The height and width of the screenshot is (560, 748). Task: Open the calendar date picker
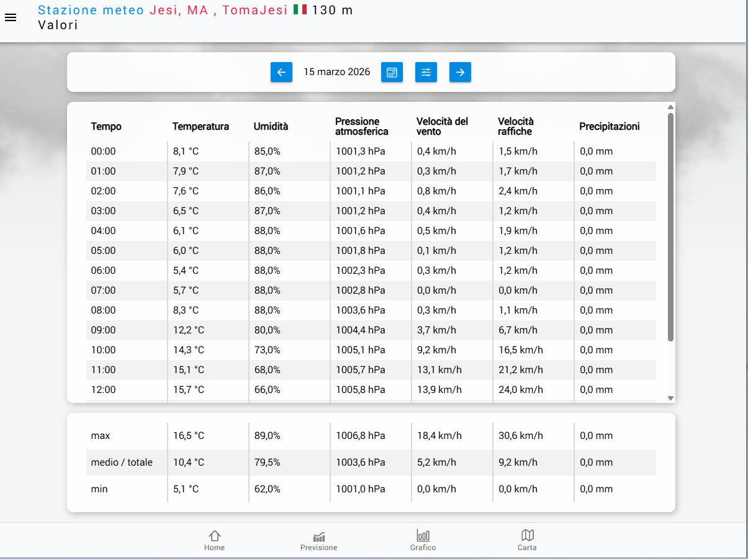[x=392, y=72]
